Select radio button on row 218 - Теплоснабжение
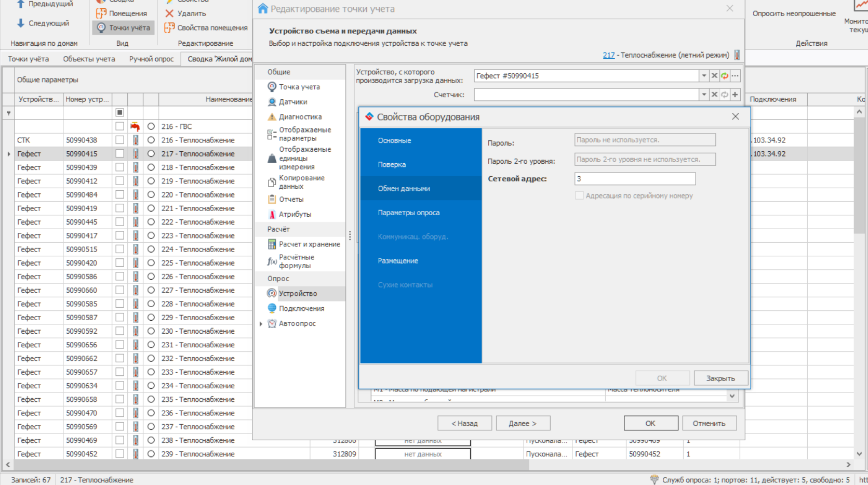The image size is (868, 485). tap(151, 167)
